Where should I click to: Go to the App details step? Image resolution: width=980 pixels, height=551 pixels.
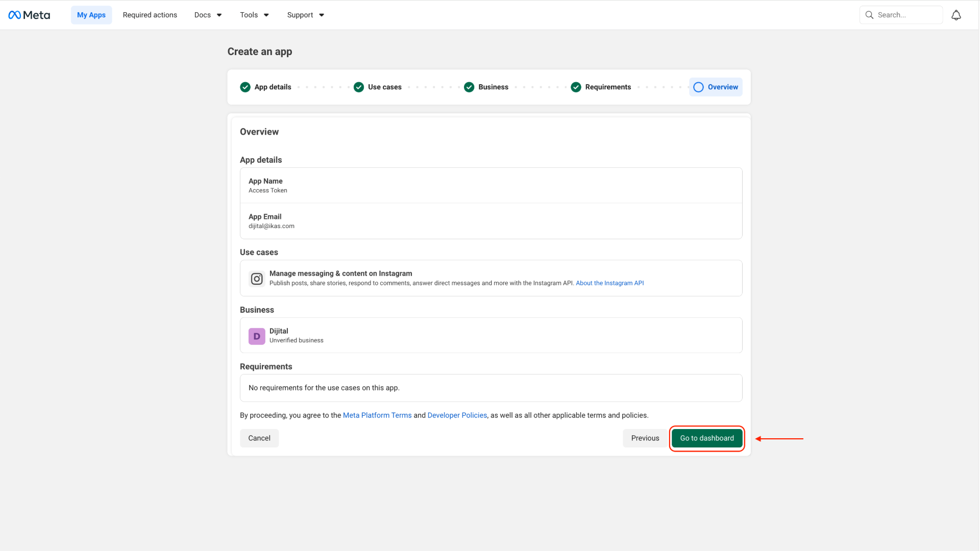[266, 87]
